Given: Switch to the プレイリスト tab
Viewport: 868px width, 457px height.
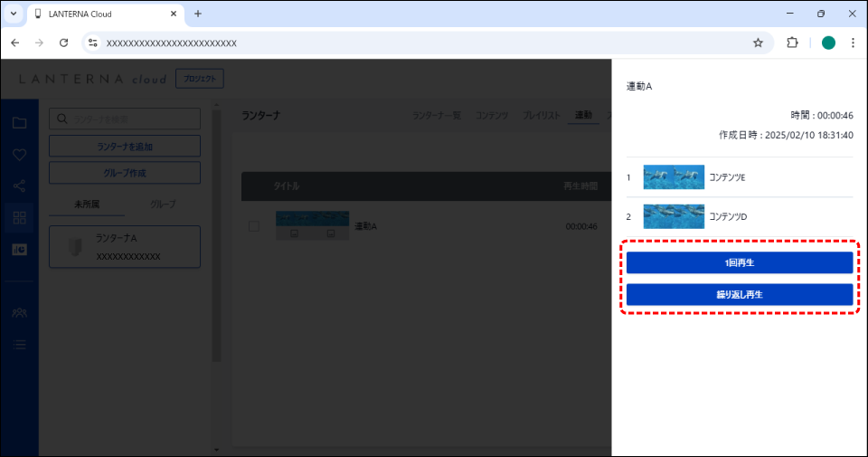Looking at the screenshot, I should 542,116.
